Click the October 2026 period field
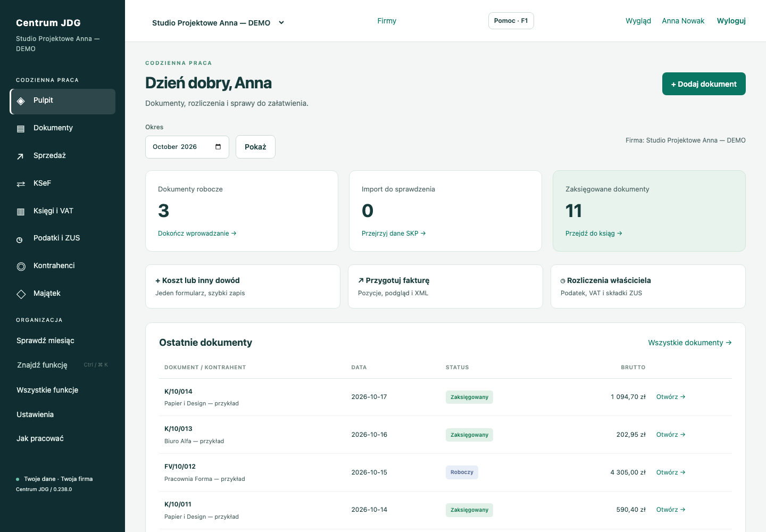766x532 pixels. click(187, 147)
